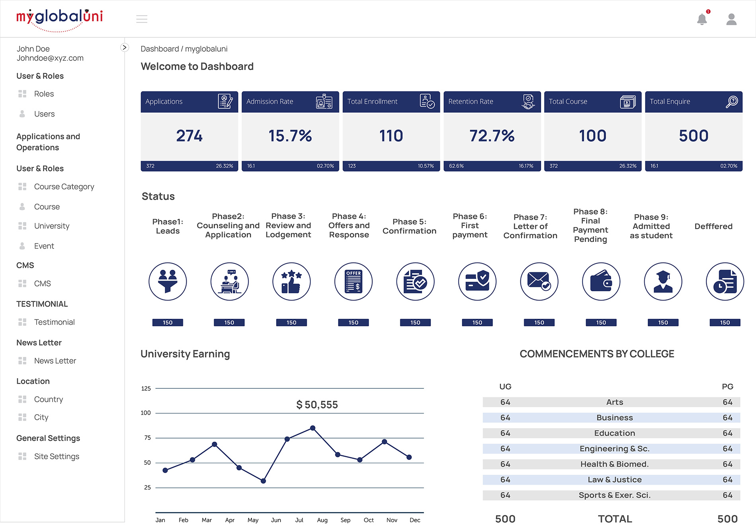756x532 pixels.
Task: Click the 500 Total Enquire value
Action: pyautogui.click(x=694, y=136)
